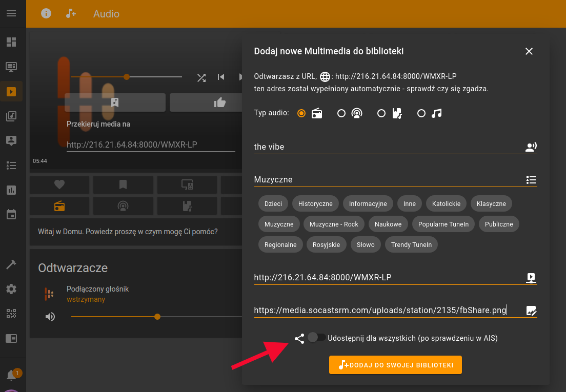
Task: Select the audiobook tile below the player
Action: pyautogui.click(x=187, y=207)
